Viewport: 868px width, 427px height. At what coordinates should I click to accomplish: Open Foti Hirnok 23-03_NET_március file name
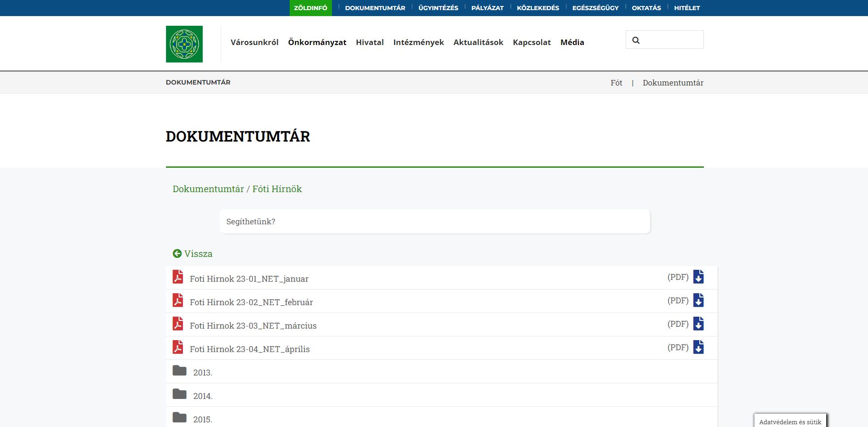pos(253,326)
